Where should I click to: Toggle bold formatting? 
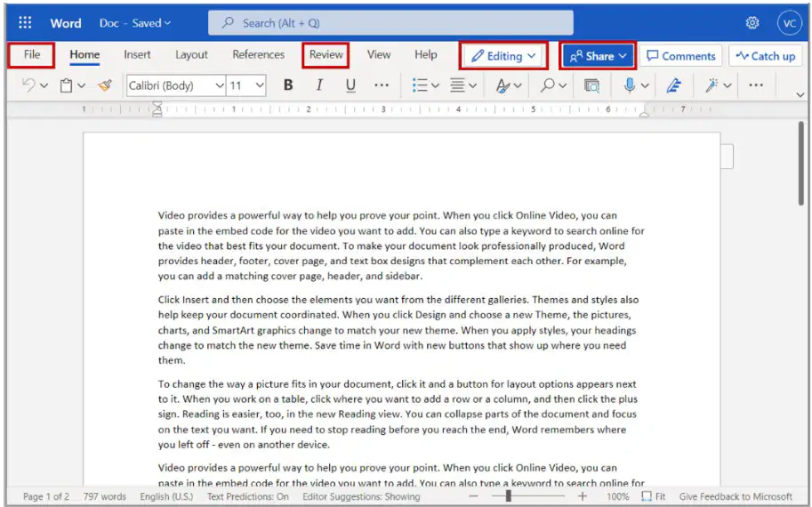(288, 84)
